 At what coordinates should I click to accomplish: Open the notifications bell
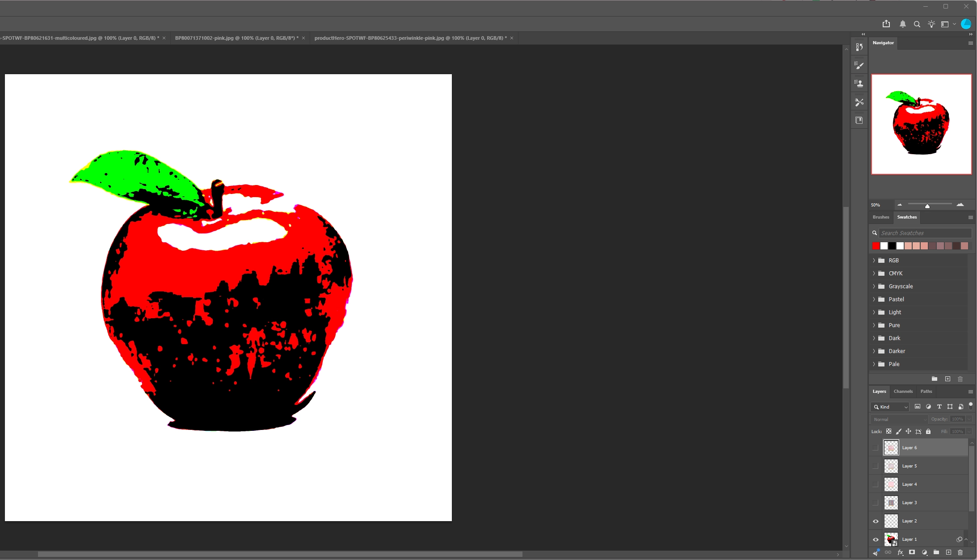pyautogui.click(x=903, y=24)
